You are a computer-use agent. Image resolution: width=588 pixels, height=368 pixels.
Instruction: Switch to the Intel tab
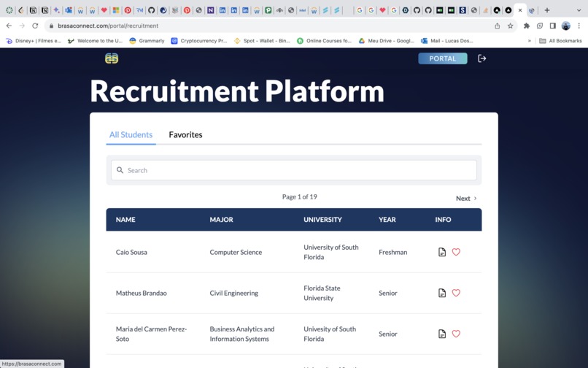point(302,10)
